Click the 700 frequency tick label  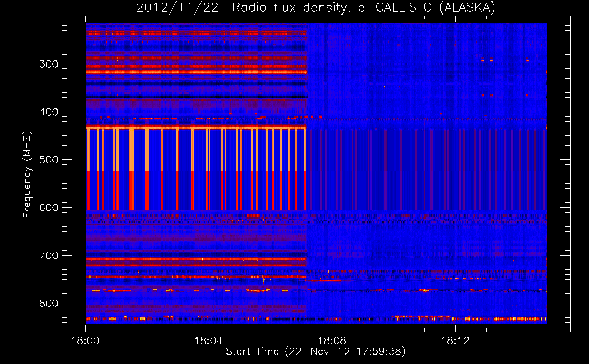tap(49, 256)
